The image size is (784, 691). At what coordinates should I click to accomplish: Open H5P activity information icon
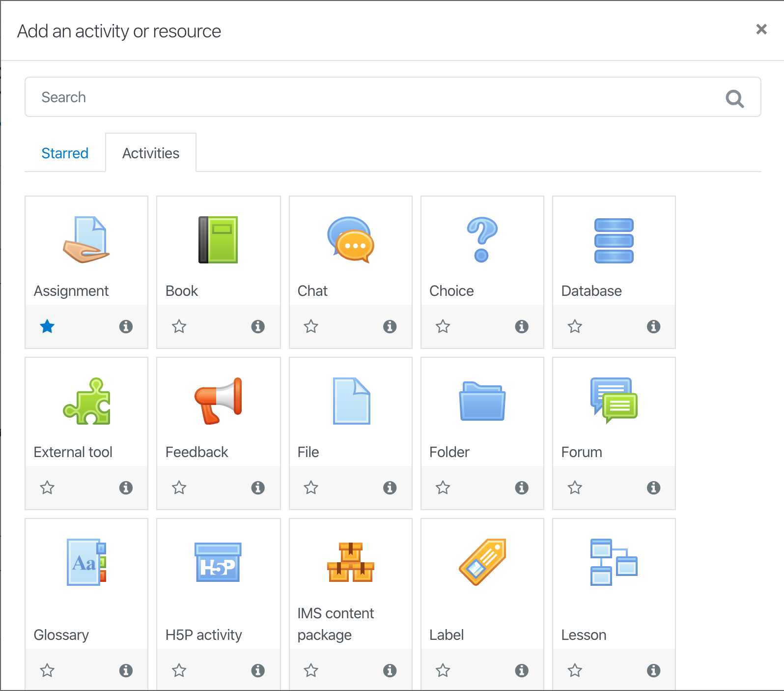click(x=258, y=670)
